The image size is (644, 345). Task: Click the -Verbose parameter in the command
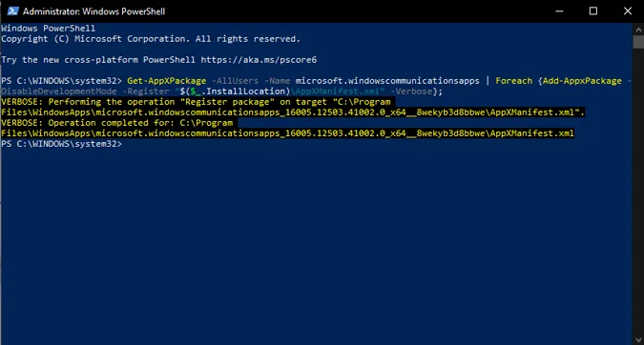[x=413, y=91]
